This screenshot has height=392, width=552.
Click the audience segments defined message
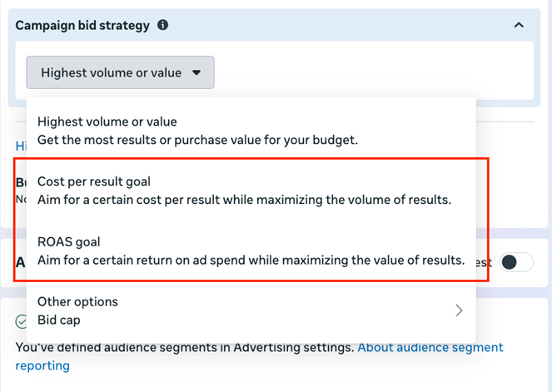pos(183,347)
